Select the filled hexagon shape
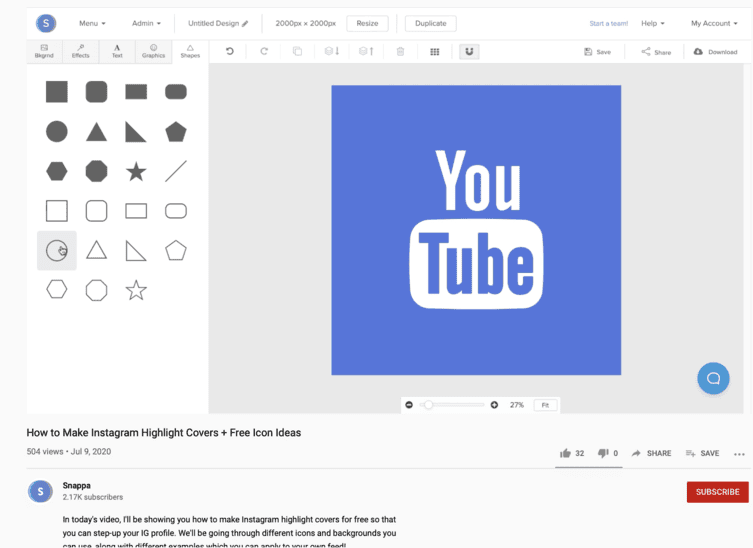Screen dimensions: 753x548 (57, 171)
